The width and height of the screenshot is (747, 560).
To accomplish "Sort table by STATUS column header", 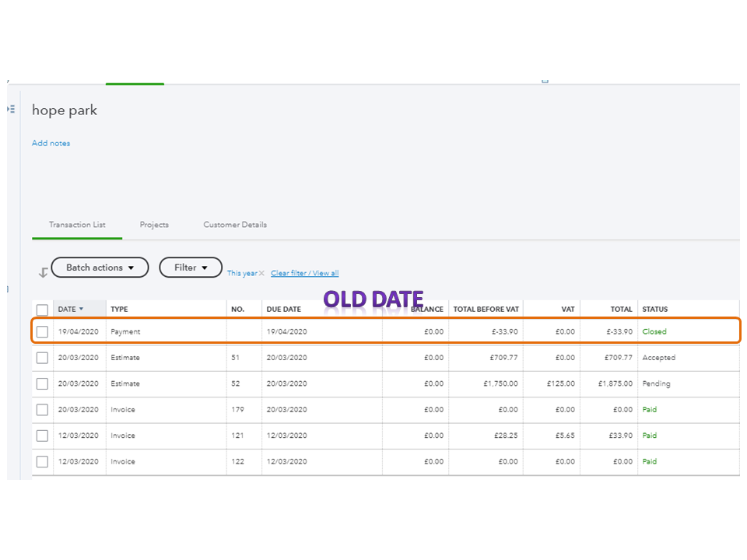I will 654,310.
